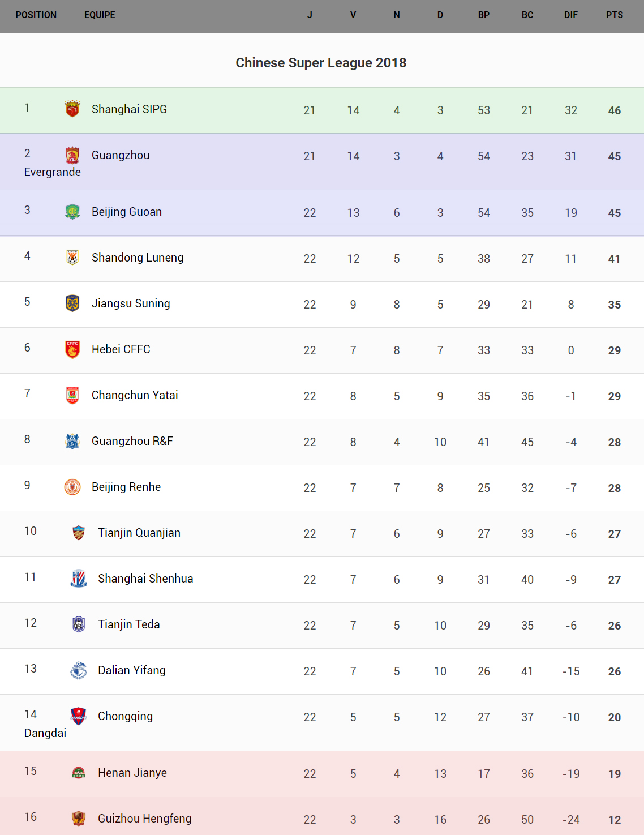644x835 pixels.
Task: Click the Beijing Renhe round emblem
Action: click(72, 487)
